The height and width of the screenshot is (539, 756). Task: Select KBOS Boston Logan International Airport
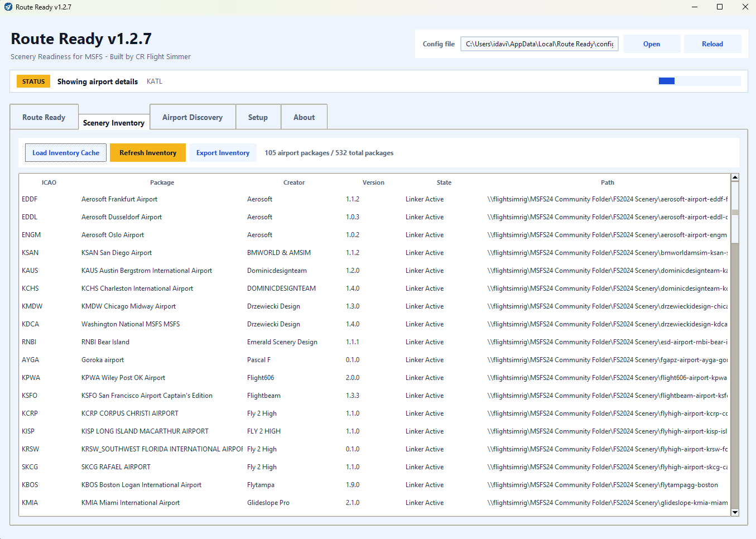(x=142, y=485)
